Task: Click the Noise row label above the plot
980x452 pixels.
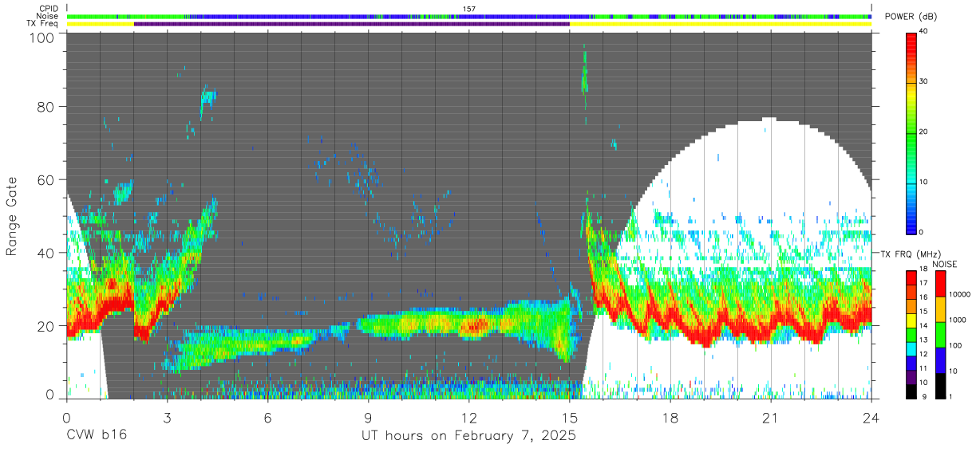Action: [x=48, y=16]
